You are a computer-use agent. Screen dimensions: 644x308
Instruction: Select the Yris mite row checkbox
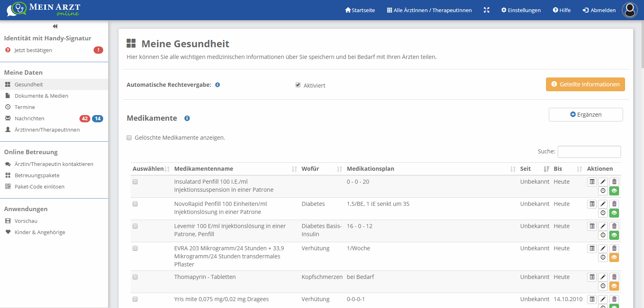pyautogui.click(x=135, y=299)
